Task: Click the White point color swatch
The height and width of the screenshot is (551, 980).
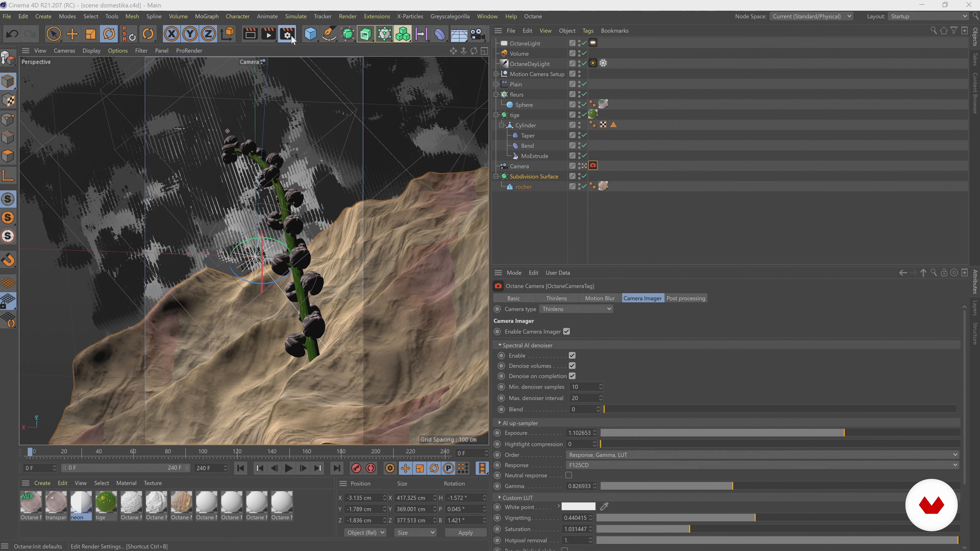Action: click(x=578, y=507)
